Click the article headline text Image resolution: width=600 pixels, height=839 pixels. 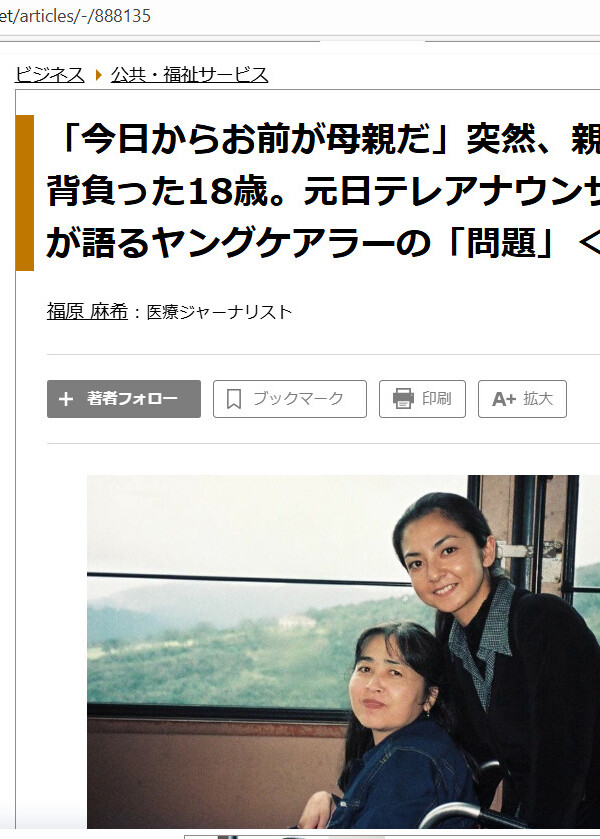323,191
